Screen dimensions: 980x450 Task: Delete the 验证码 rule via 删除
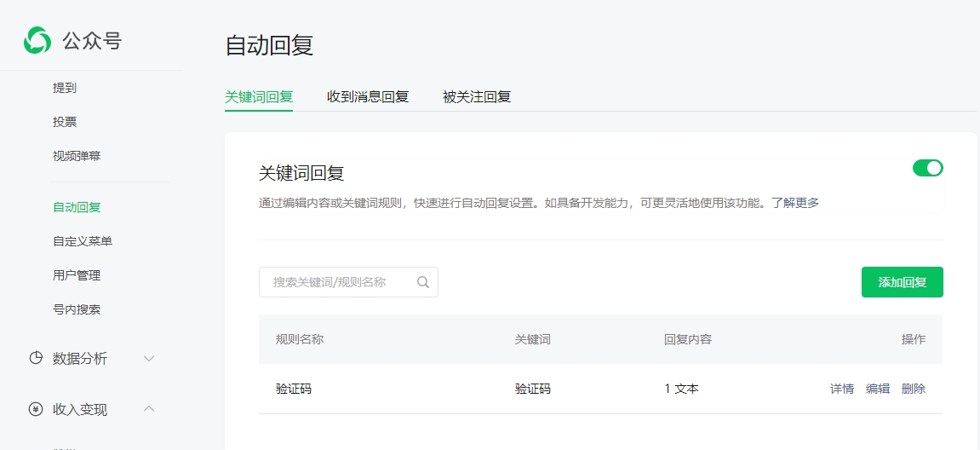914,389
